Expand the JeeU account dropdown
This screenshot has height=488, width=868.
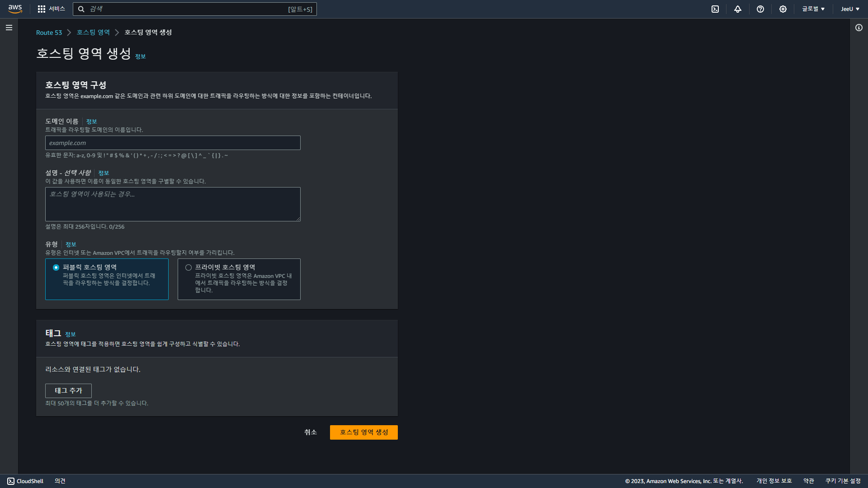point(850,9)
